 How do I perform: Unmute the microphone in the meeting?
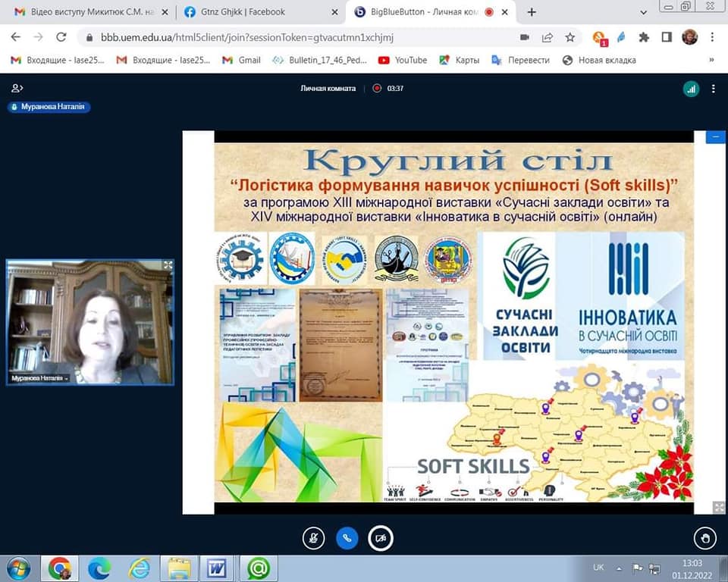pyautogui.click(x=313, y=538)
